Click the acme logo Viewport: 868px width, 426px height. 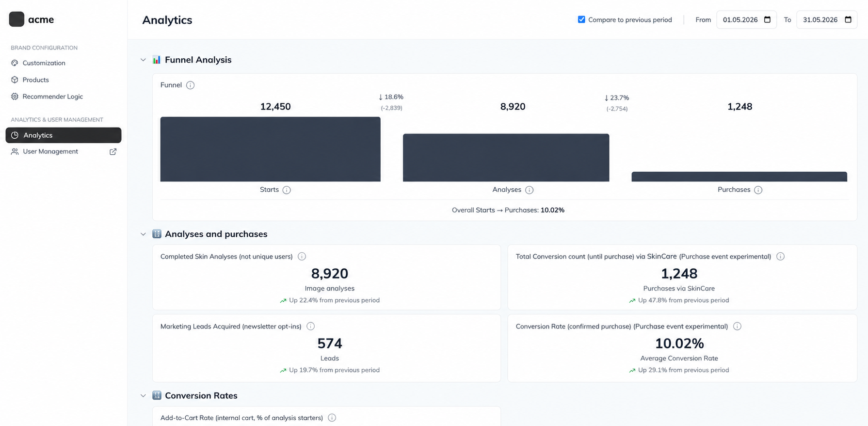click(32, 19)
